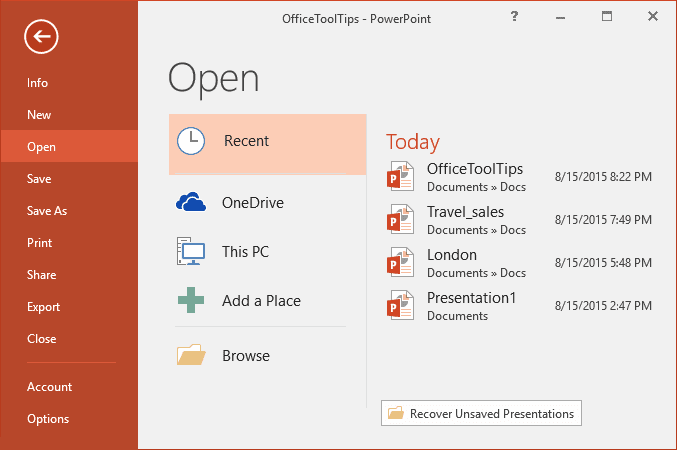Open the Share section

point(69,275)
